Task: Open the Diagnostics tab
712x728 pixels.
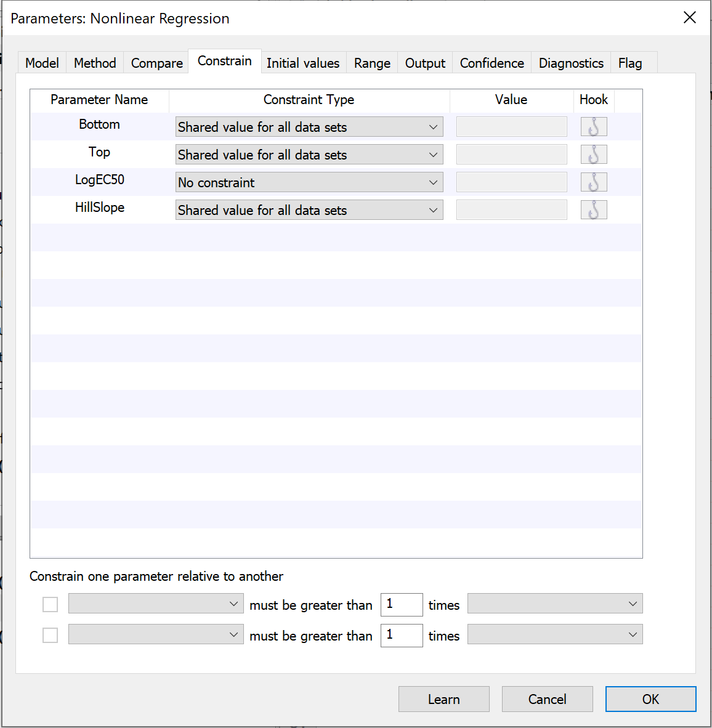Action: [x=570, y=63]
